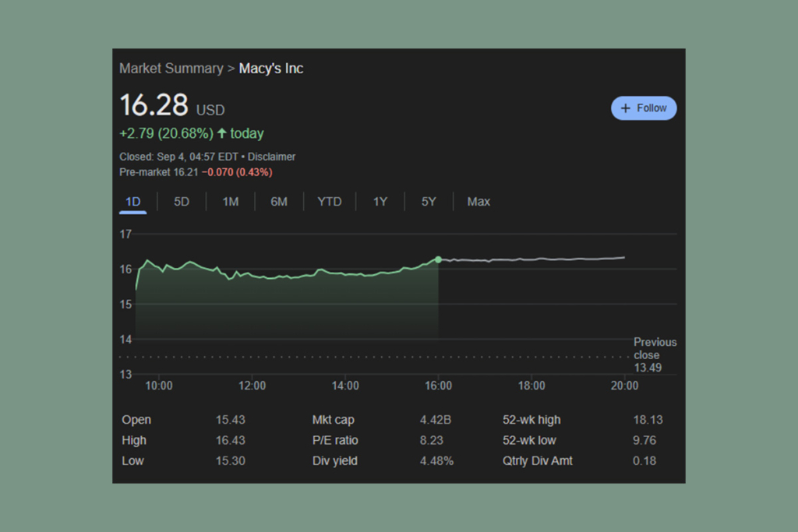Switch to the 5D tab

(182, 201)
